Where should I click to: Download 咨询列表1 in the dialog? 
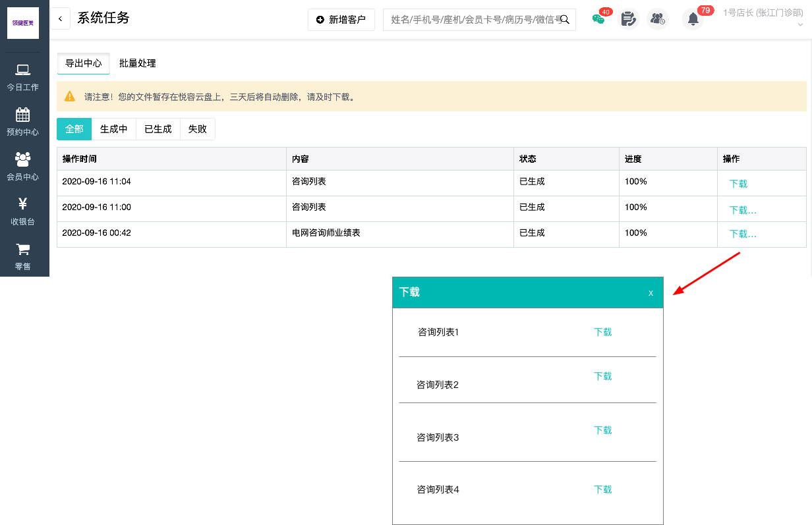pos(603,332)
